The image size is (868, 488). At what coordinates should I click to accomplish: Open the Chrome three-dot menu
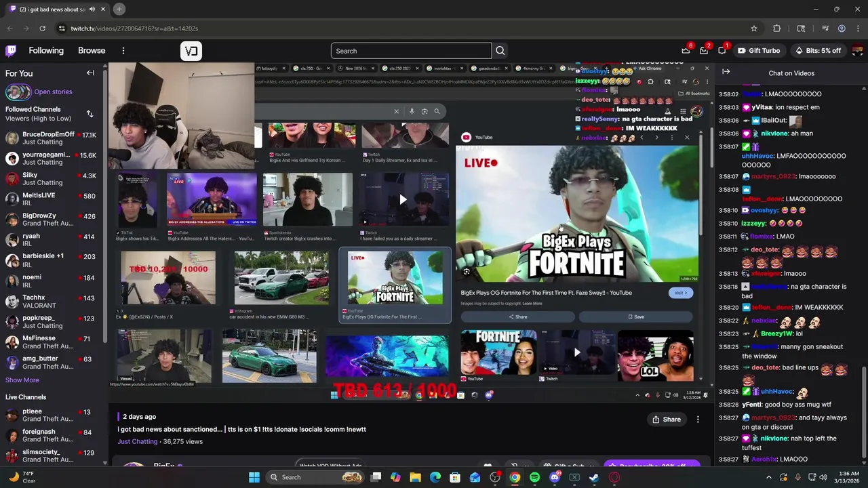click(858, 28)
